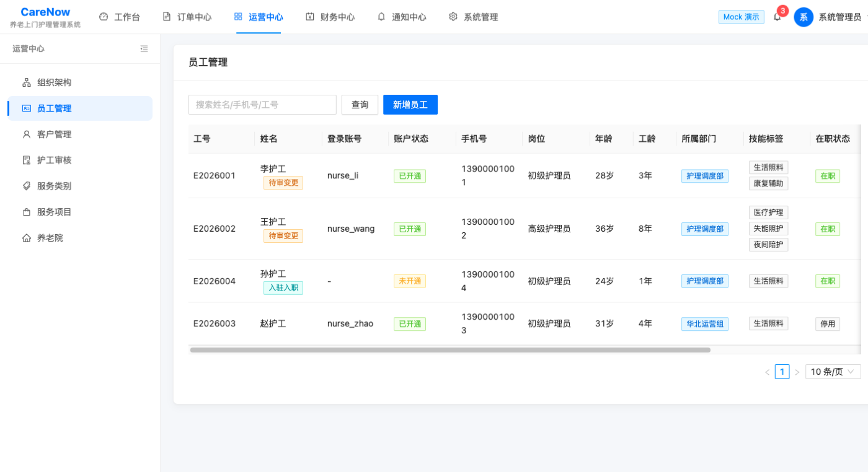Focus the 搜索姓名/手机号/工号 search field

[x=262, y=105]
